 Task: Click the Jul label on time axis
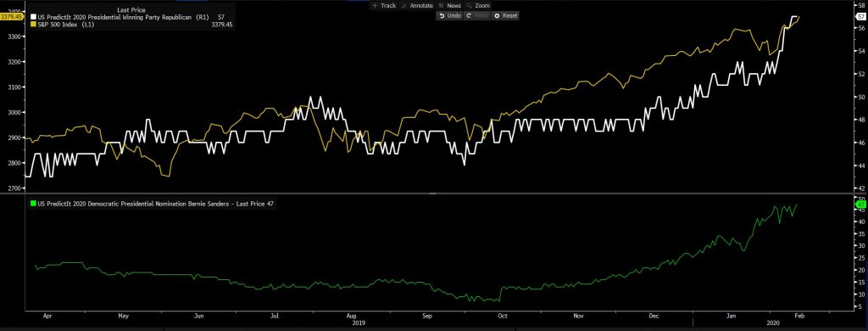pos(274,316)
